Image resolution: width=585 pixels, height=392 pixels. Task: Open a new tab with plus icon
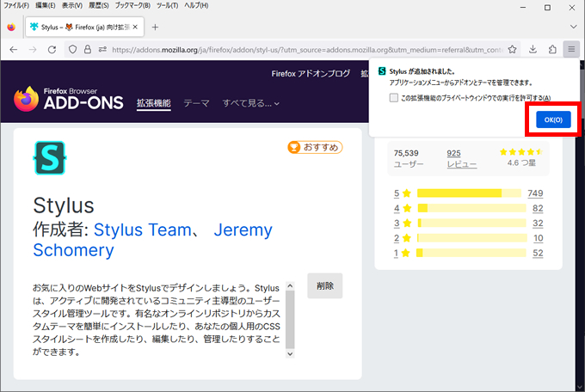coord(155,28)
